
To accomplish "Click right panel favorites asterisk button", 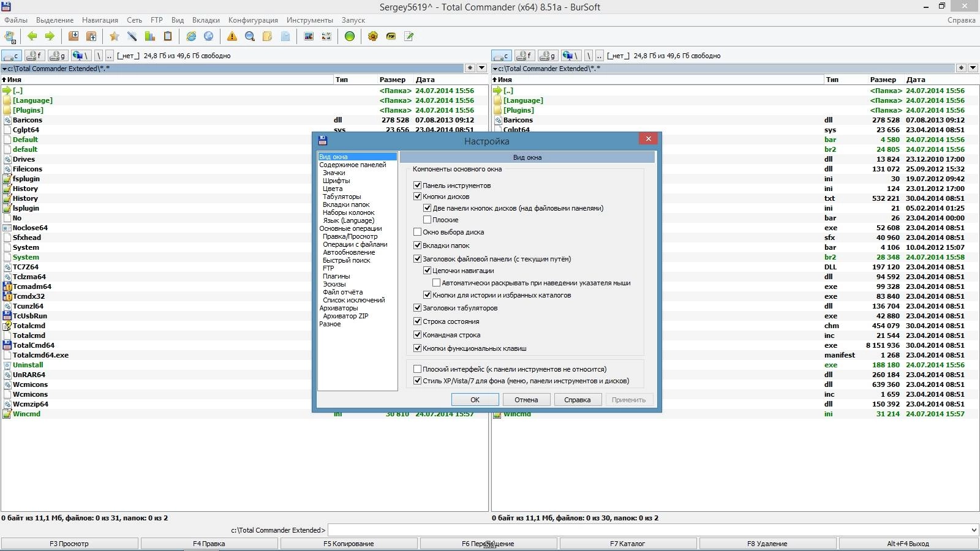I will pos(961,69).
